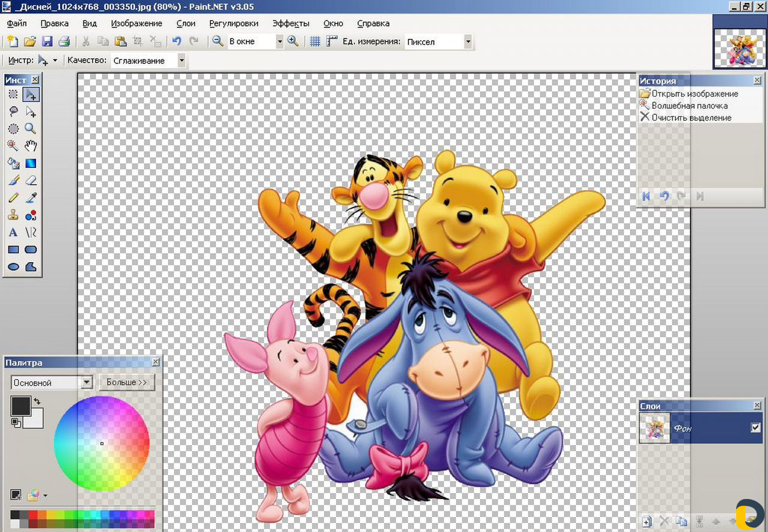Viewport: 768px width, 532px height.
Task: Select the Paint Bucket tool
Action: (x=13, y=163)
